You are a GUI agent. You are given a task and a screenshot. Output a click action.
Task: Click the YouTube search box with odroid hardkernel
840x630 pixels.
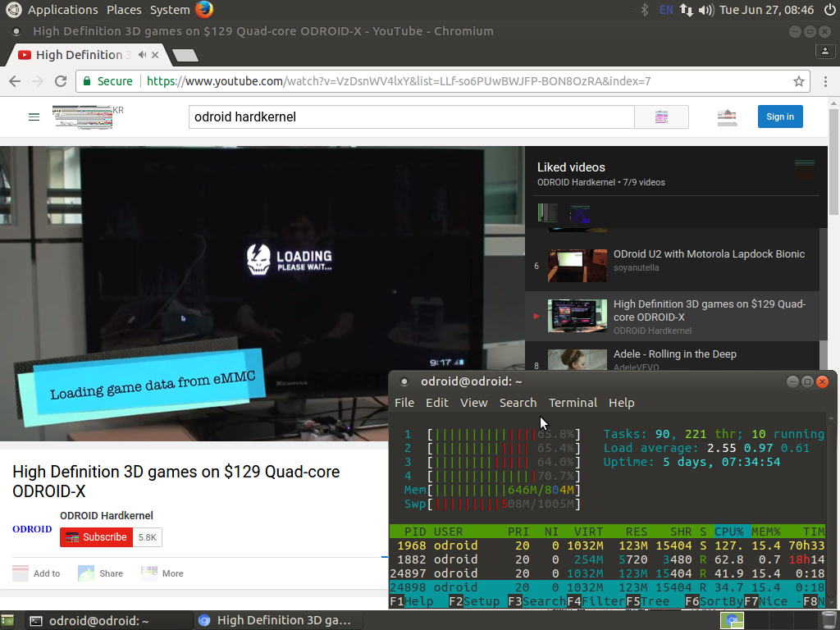point(410,117)
